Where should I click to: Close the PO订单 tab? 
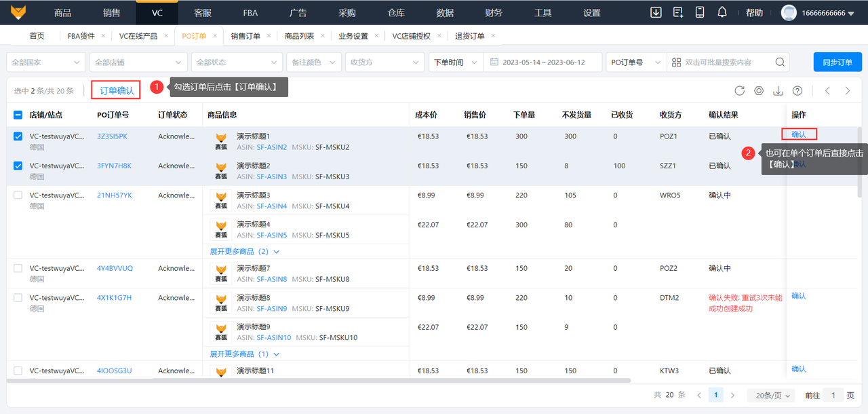click(x=215, y=36)
